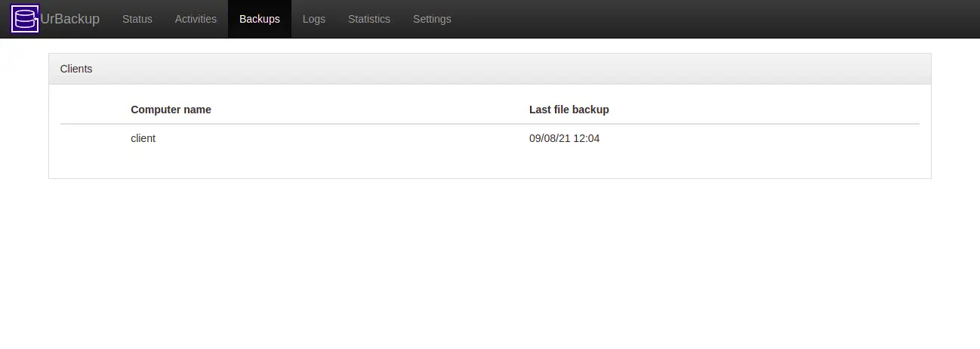Switch to the Logs page
Screen dimensions: 980x349
coord(314,19)
